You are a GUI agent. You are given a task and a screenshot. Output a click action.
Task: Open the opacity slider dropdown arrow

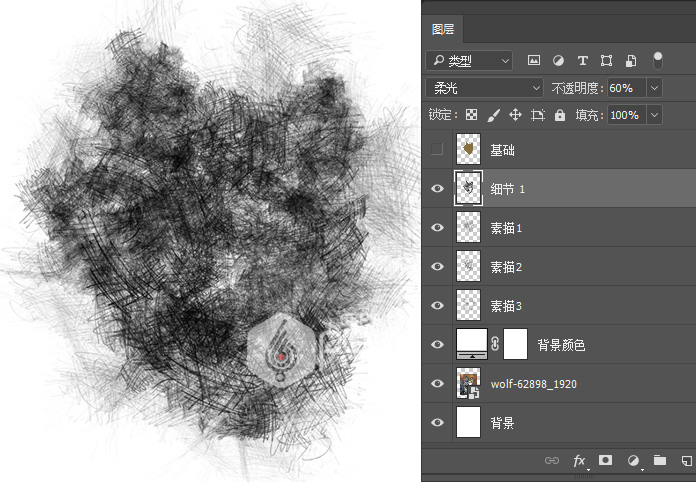654,88
